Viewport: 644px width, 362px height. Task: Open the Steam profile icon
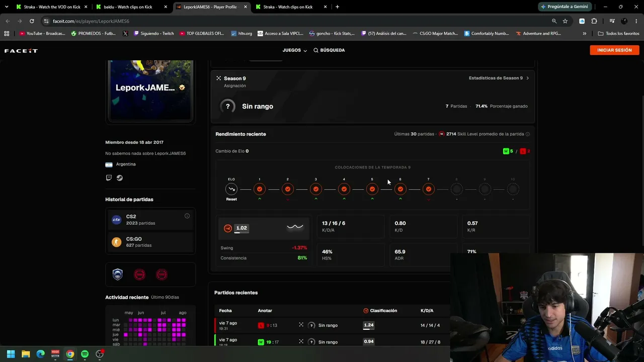point(120,177)
